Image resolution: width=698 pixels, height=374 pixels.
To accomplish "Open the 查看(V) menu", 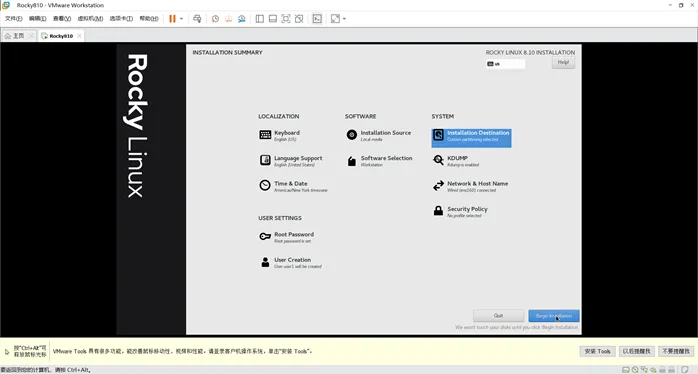I will pyautogui.click(x=62, y=19).
